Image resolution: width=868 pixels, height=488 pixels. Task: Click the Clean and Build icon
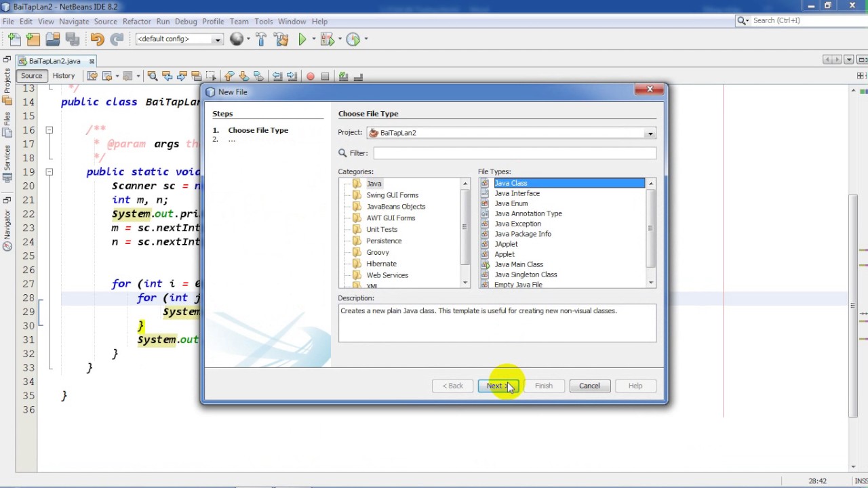click(281, 39)
